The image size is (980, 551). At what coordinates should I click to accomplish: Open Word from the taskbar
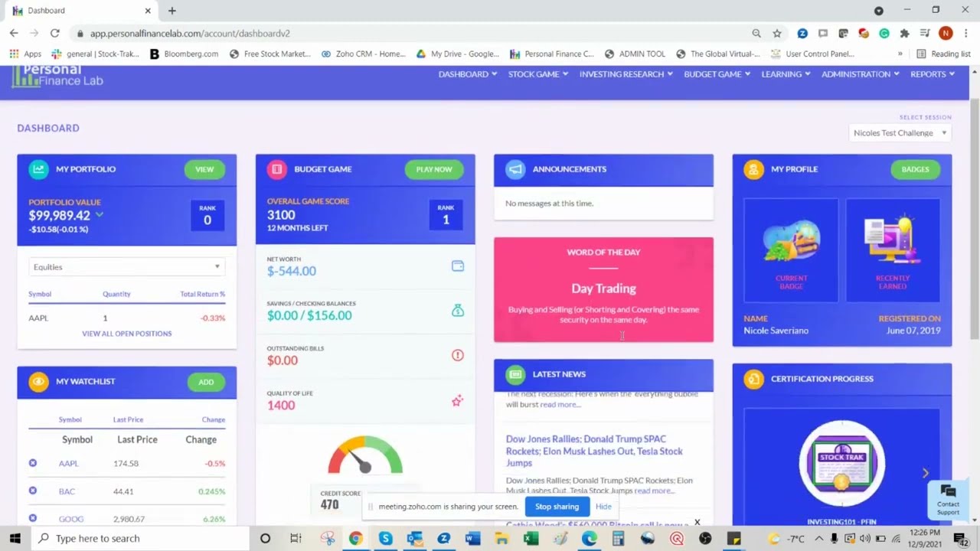(472, 538)
